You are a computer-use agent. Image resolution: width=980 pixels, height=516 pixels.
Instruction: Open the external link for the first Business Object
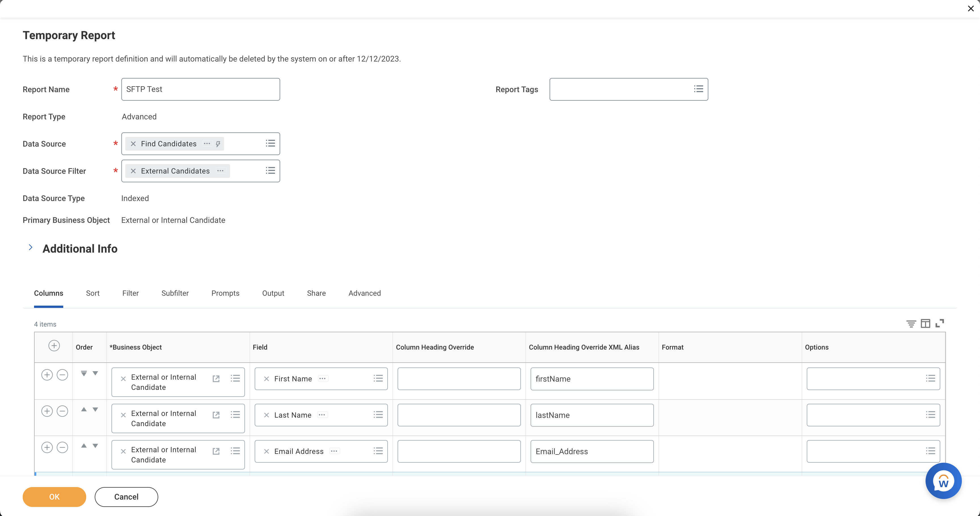click(x=216, y=379)
